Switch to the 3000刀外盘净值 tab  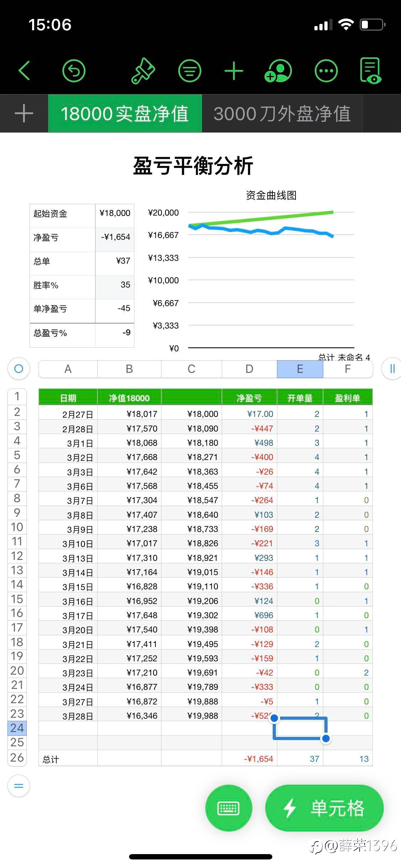[x=282, y=114]
